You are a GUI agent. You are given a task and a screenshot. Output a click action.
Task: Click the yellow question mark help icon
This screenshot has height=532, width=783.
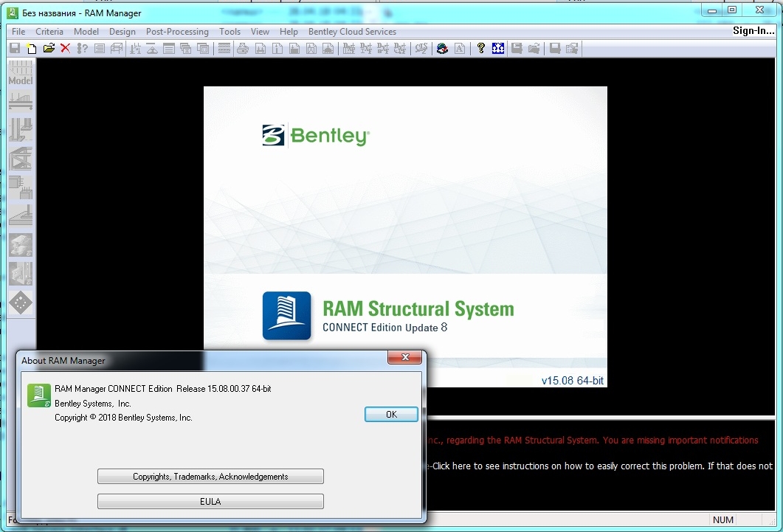tap(481, 49)
